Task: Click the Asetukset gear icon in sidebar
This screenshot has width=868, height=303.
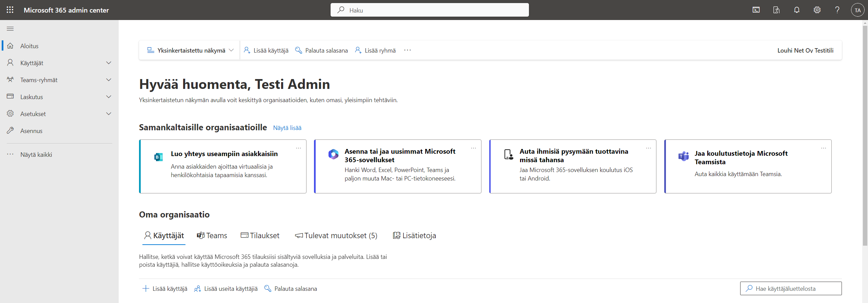Action: (10, 113)
